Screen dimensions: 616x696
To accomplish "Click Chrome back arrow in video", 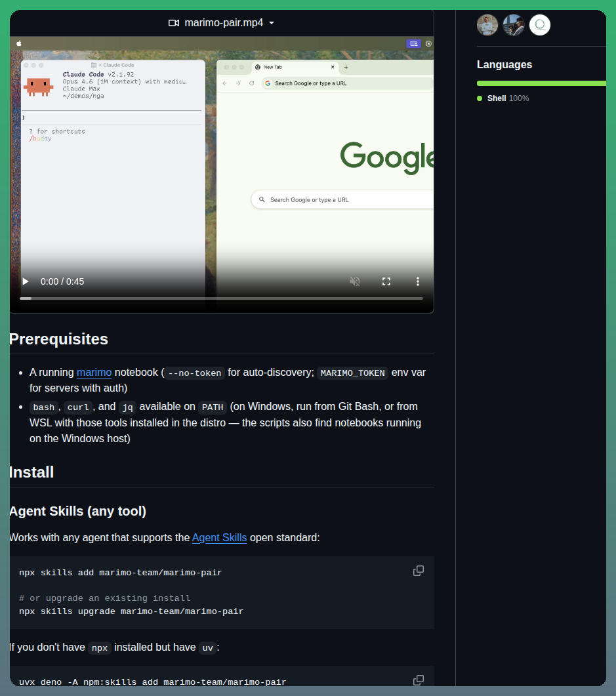I will click(x=225, y=83).
